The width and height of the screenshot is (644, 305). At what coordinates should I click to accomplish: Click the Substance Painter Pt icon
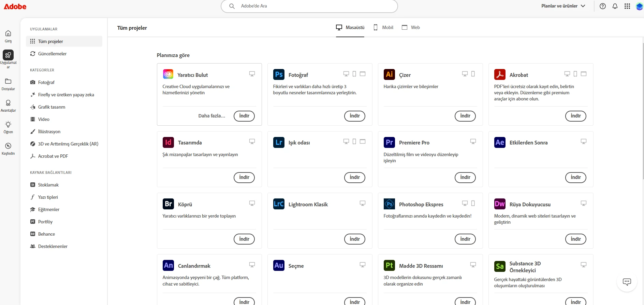[x=389, y=265]
